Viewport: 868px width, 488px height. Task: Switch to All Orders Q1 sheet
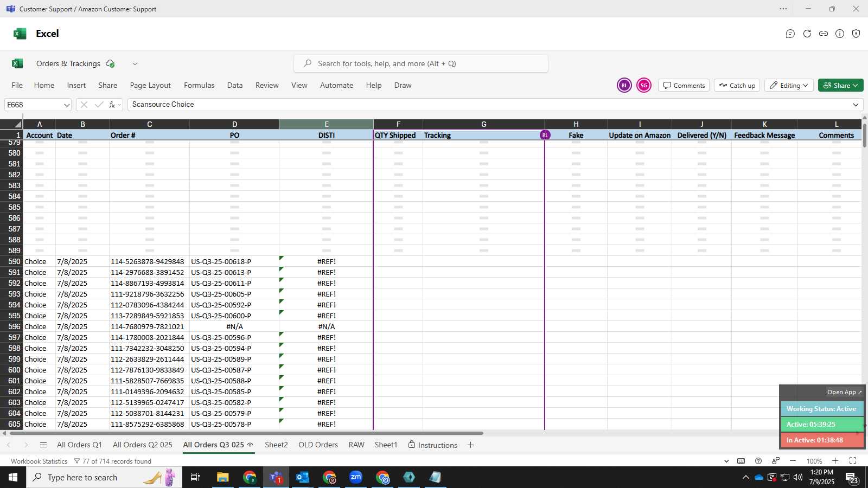[79, 445]
